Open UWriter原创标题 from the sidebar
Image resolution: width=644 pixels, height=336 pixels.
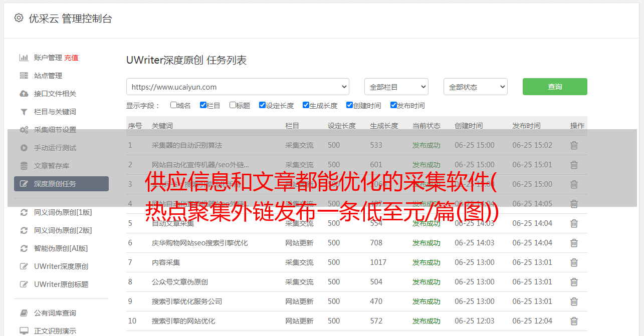(x=61, y=284)
